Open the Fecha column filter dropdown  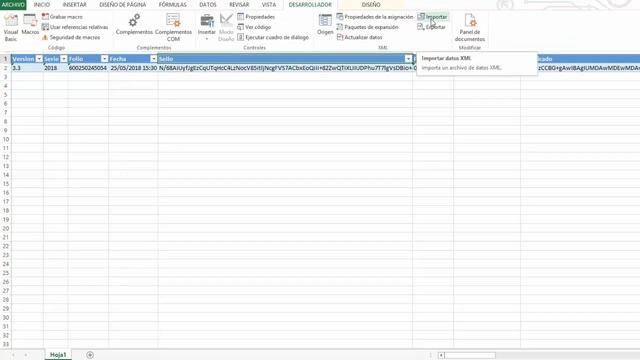tap(153, 59)
